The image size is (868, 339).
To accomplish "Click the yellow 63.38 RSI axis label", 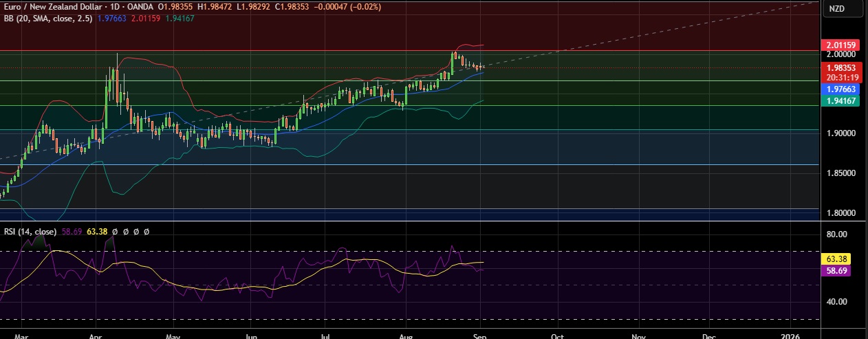I will [836, 259].
